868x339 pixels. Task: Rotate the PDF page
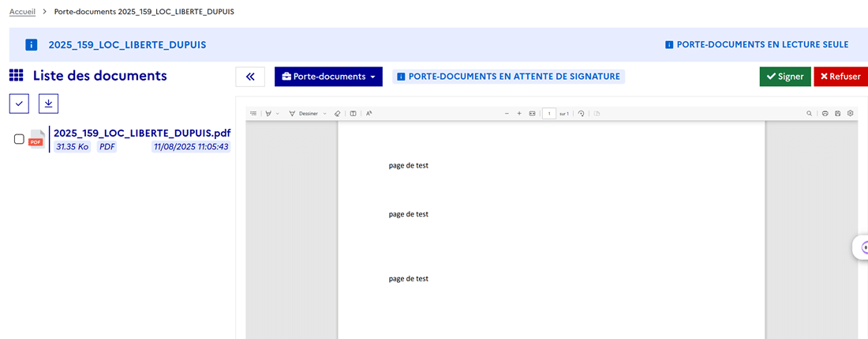click(582, 114)
